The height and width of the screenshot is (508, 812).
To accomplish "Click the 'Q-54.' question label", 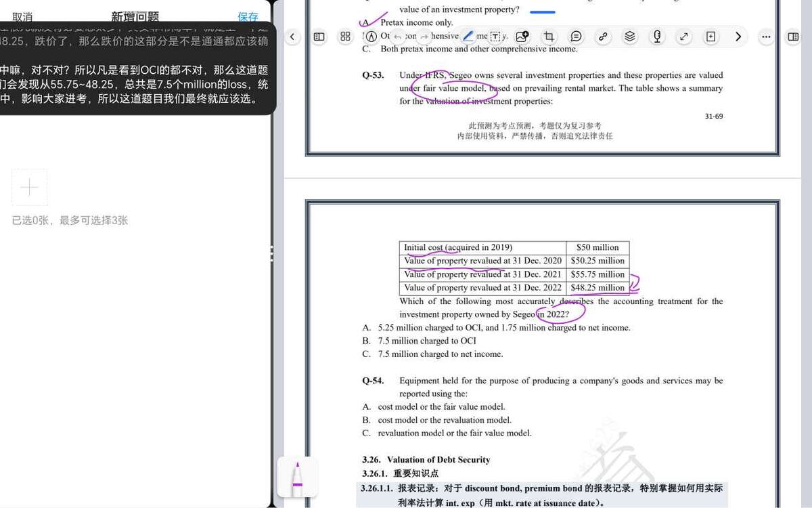I will (x=373, y=381).
